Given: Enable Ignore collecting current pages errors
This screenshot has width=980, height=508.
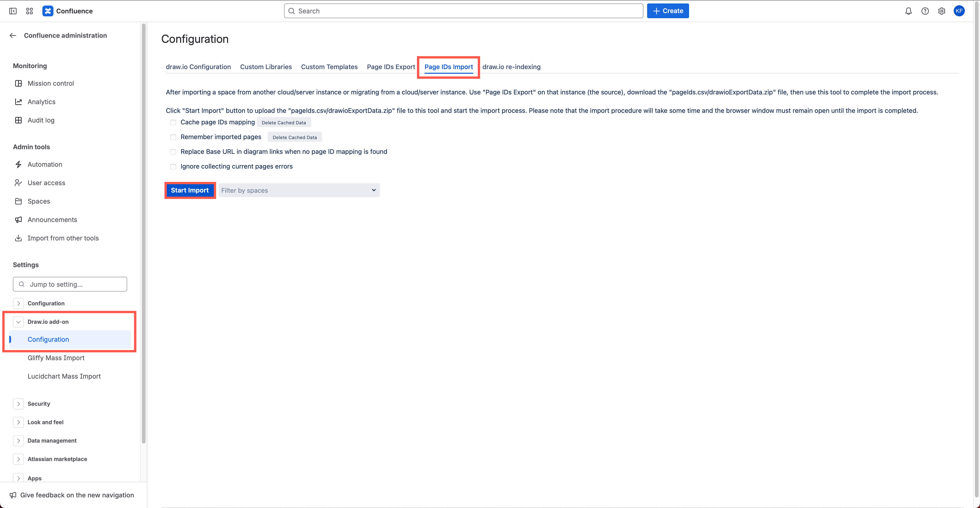Looking at the screenshot, I should click(x=173, y=166).
